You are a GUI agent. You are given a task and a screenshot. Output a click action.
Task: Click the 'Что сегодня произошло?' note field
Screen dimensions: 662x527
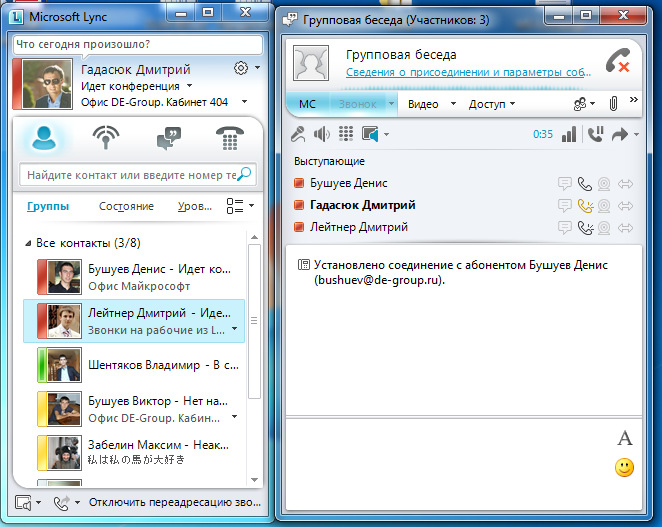click(138, 44)
